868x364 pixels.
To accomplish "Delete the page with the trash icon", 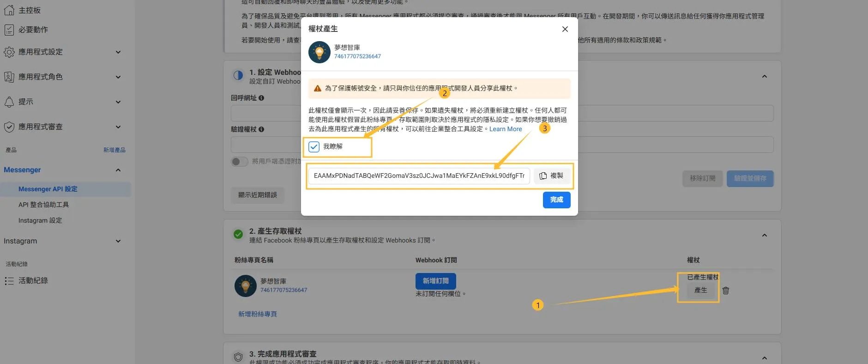I will tap(726, 291).
